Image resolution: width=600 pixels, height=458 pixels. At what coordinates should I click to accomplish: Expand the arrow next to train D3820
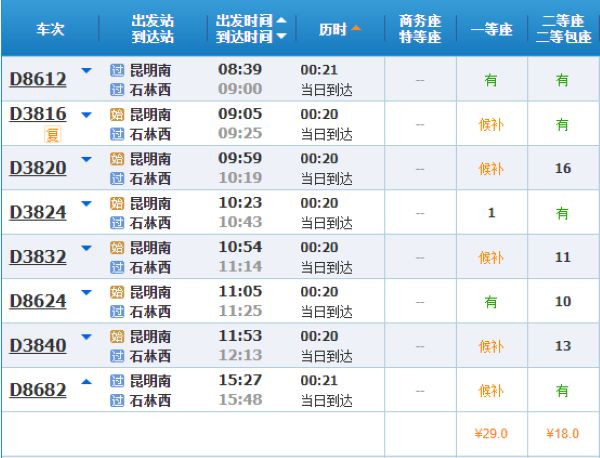pyautogui.click(x=85, y=159)
